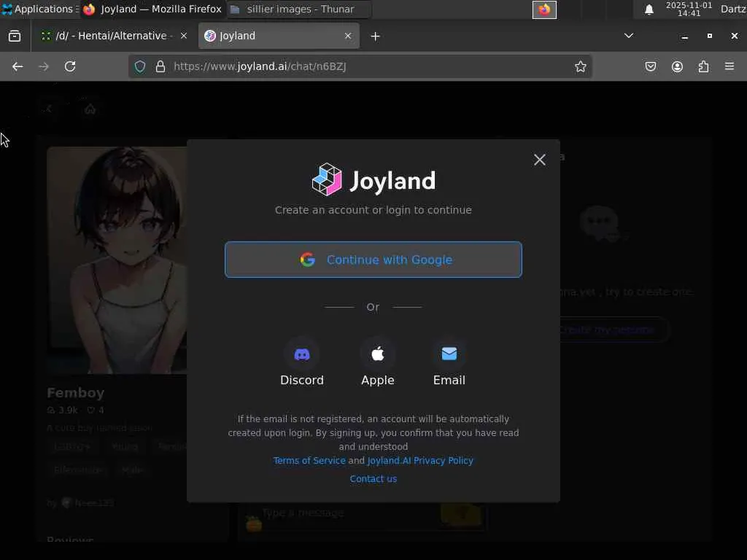
Task: Maximize the Firefox window
Action: (x=709, y=36)
